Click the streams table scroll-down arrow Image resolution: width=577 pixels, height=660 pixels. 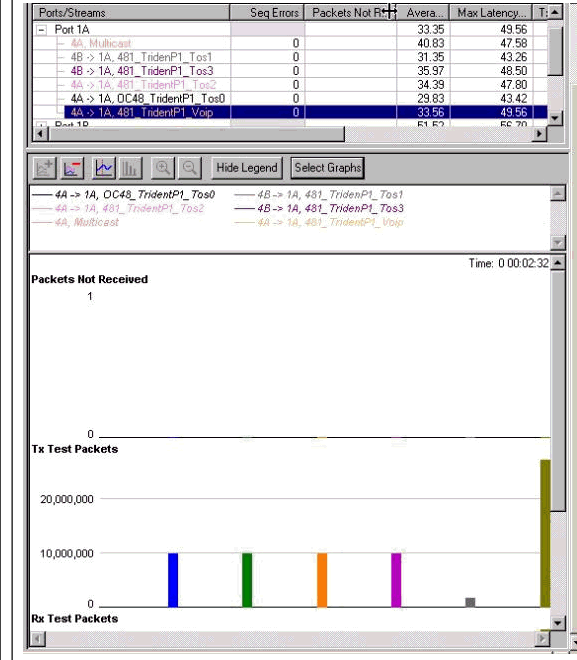555,118
